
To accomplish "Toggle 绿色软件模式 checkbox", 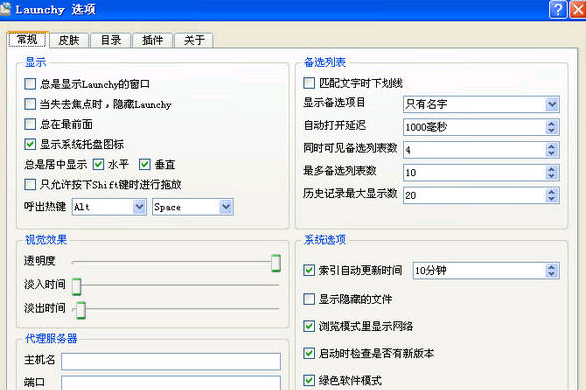I will click(309, 380).
